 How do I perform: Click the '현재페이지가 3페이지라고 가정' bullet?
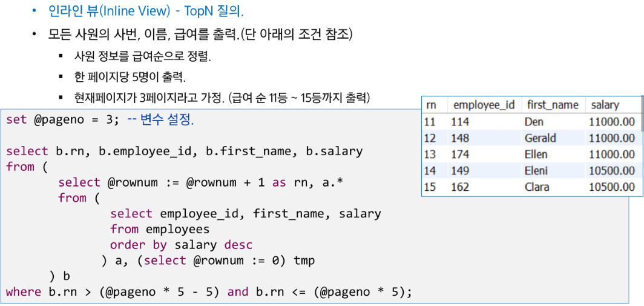[x=222, y=98]
